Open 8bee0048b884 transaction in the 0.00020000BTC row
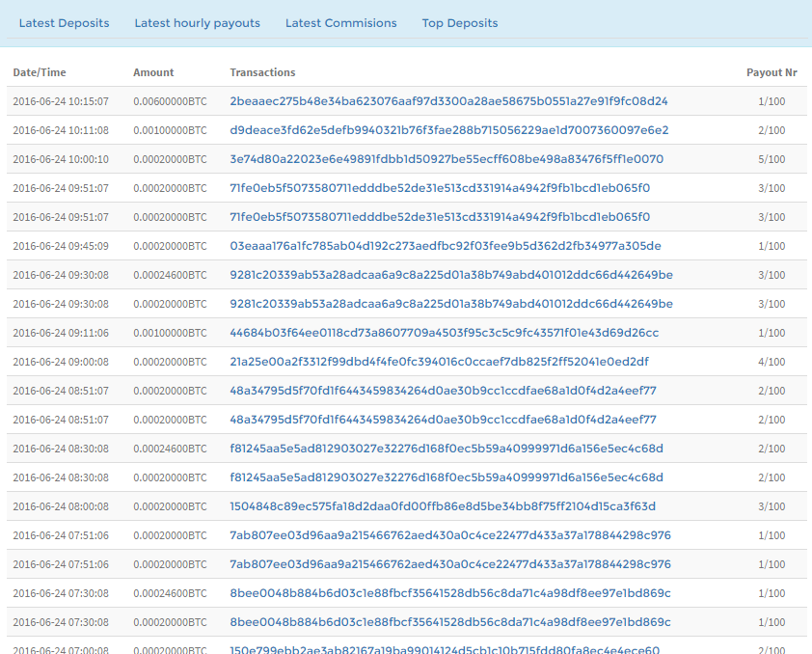Viewport: 812px width, 654px height. [450, 622]
